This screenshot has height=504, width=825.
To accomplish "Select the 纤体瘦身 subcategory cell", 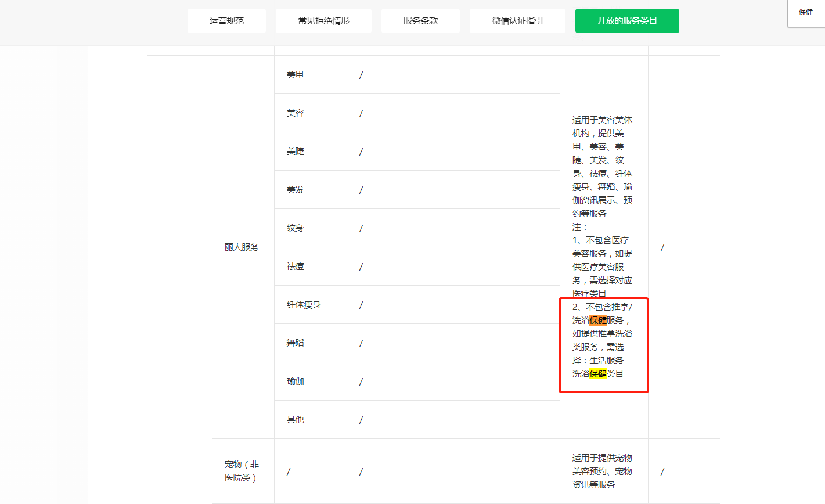I will (311, 305).
